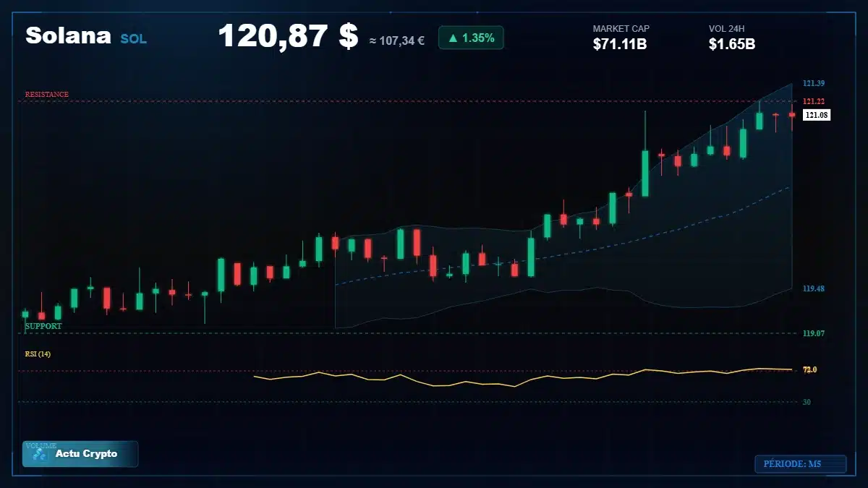Click the RSI (14) indicator label
The width and height of the screenshot is (868, 488).
(x=38, y=354)
